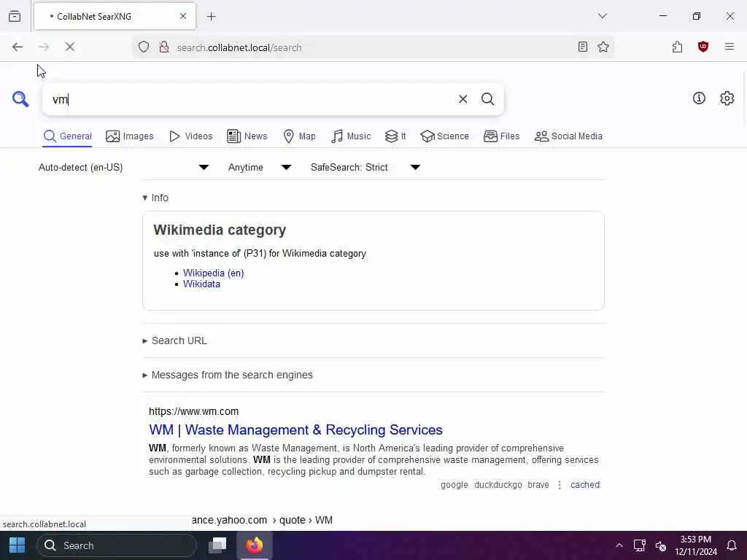This screenshot has height=560, width=747.
Task: Click the Firefox taskbar icon
Action: (254, 545)
